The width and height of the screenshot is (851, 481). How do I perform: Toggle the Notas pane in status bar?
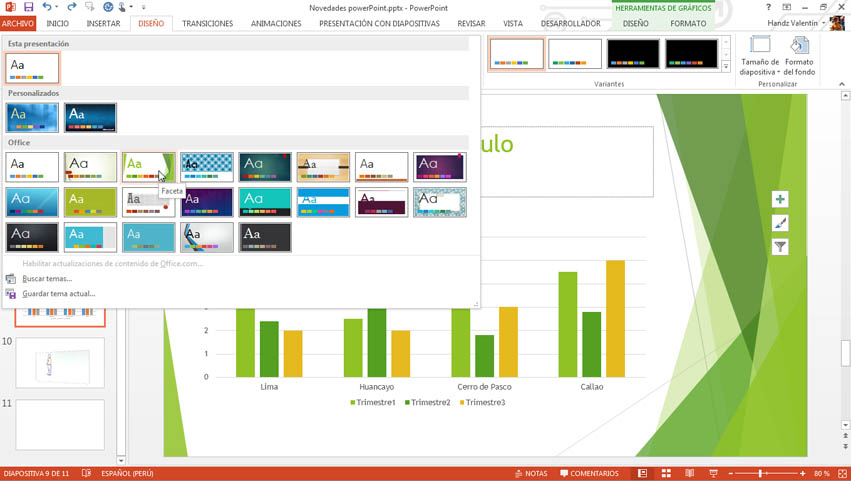[x=530, y=473]
